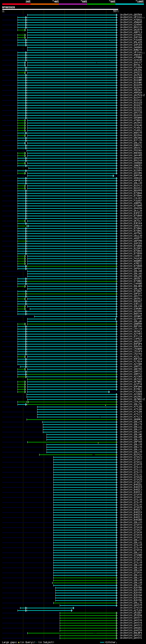Open hit UniRef100_A7PBB8
This screenshot has height=644, width=146.
pos(131,58)
